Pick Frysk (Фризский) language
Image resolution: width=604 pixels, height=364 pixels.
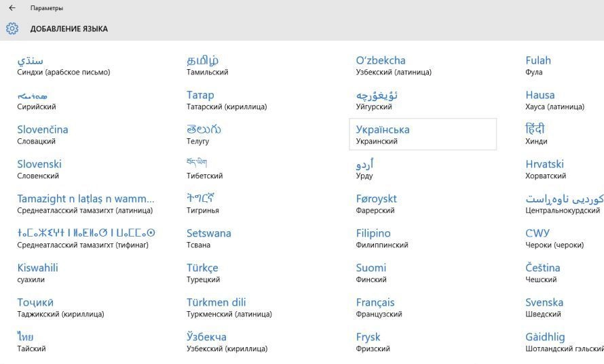373,342
